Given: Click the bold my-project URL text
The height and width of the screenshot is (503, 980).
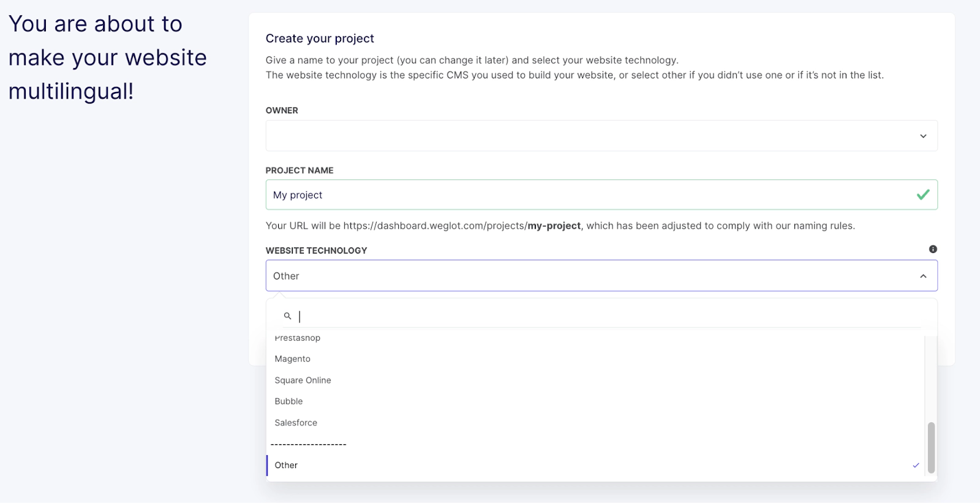Looking at the screenshot, I should tap(554, 226).
